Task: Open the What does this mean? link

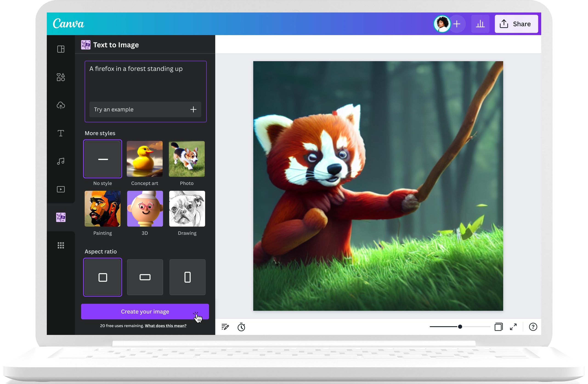Action: [x=166, y=326]
